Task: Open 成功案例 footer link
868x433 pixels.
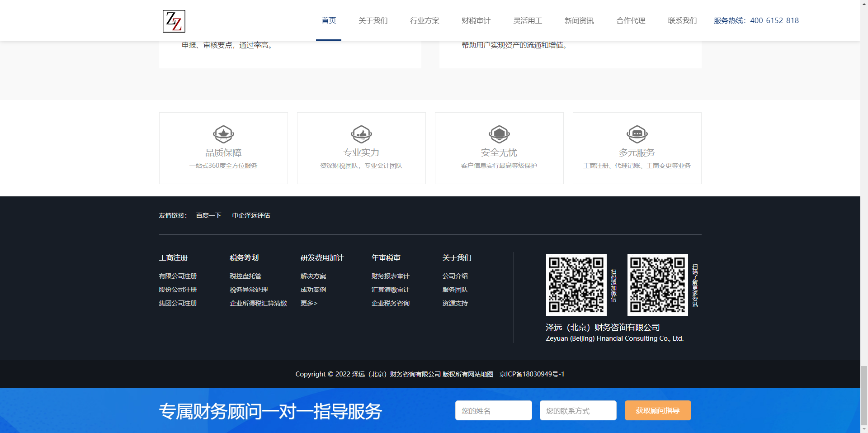Action: click(313, 290)
